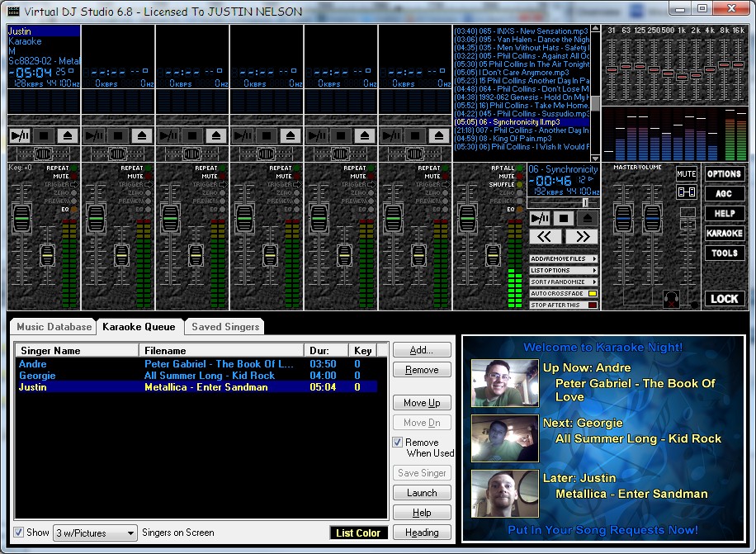Select 'Metallica - Enter Sandman' queue entry
756x554 pixels.
pos(196,387)
